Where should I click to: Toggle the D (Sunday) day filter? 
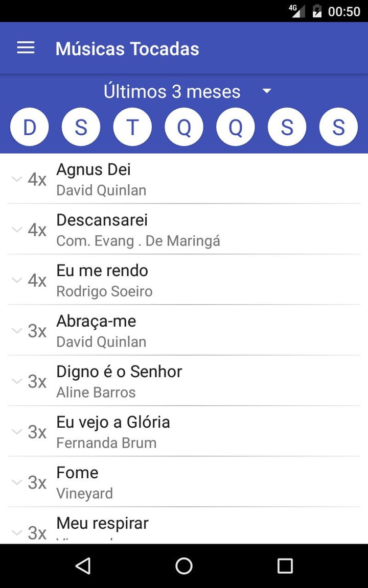coord(30,127)
